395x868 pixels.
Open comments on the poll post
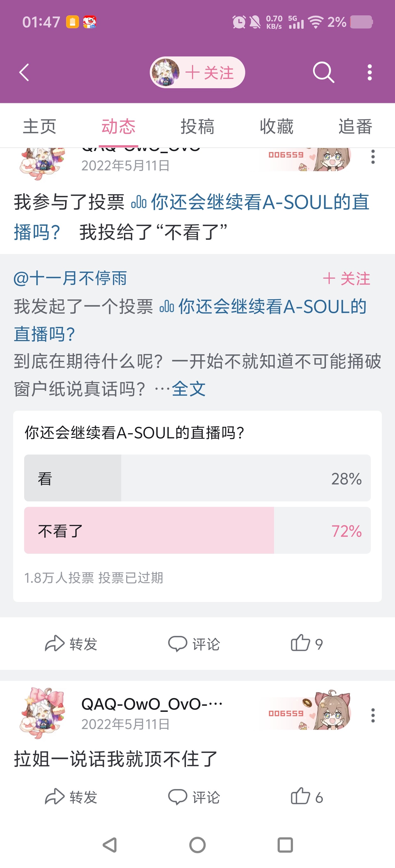point(194,644)
